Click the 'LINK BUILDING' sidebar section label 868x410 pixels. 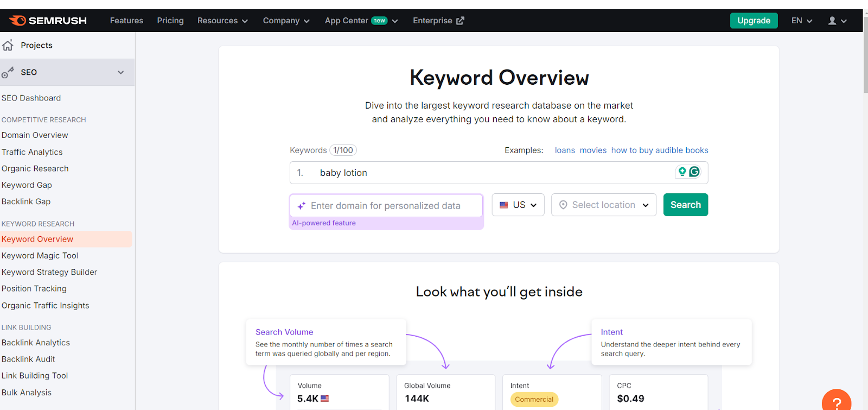[27, 327]
